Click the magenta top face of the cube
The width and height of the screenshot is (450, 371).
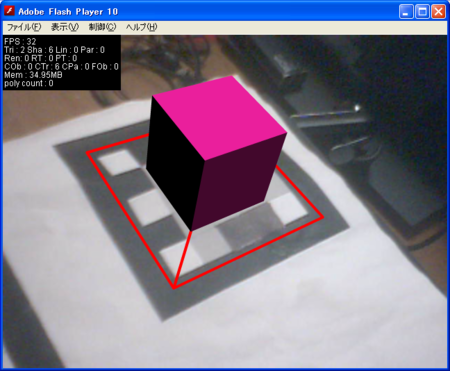pos(220,117)
